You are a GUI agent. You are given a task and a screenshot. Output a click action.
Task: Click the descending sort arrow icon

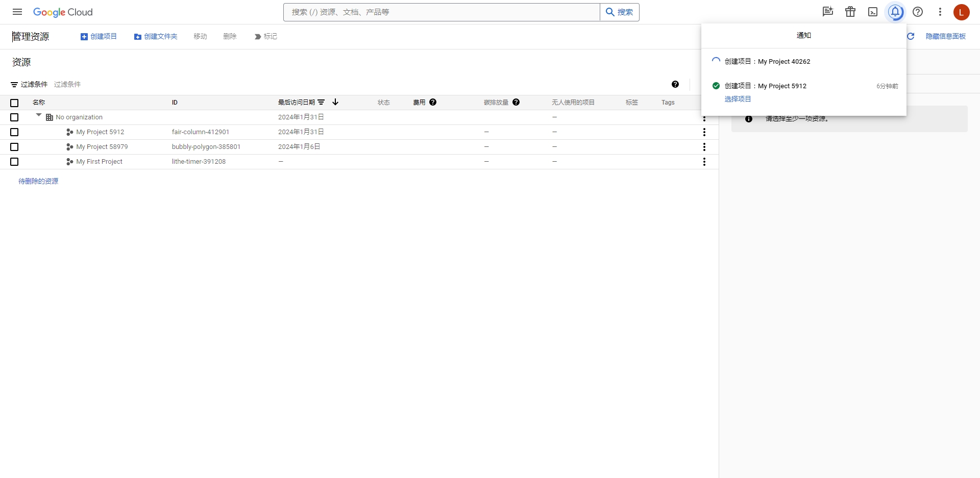tap(335, 102)
